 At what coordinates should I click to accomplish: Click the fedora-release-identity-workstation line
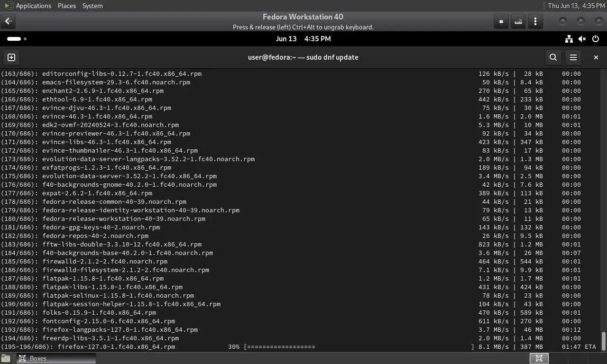(291, 210)
